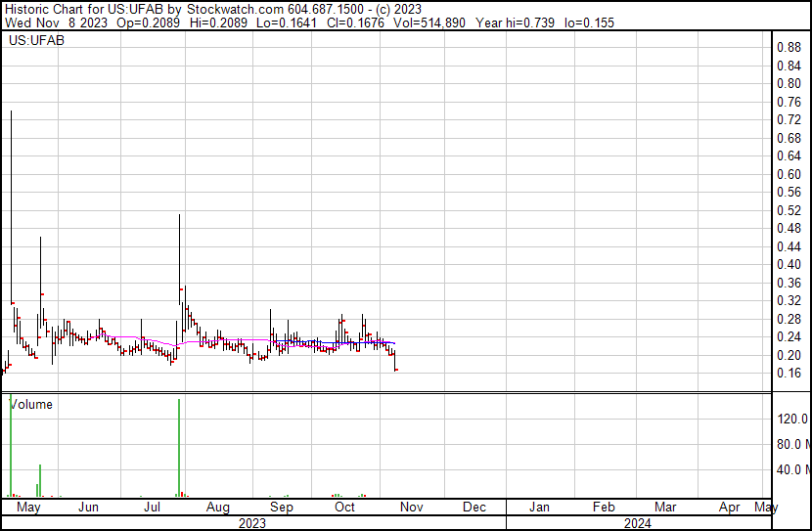Click the Jan month label on the time axis
812x531 pixels.
click(x=539, y=508)
